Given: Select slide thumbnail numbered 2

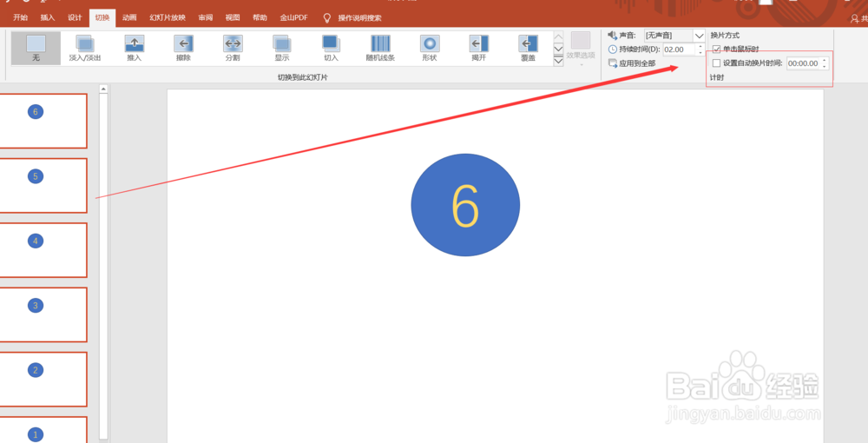Looking at the screenshot, I should tap(43, 380).
